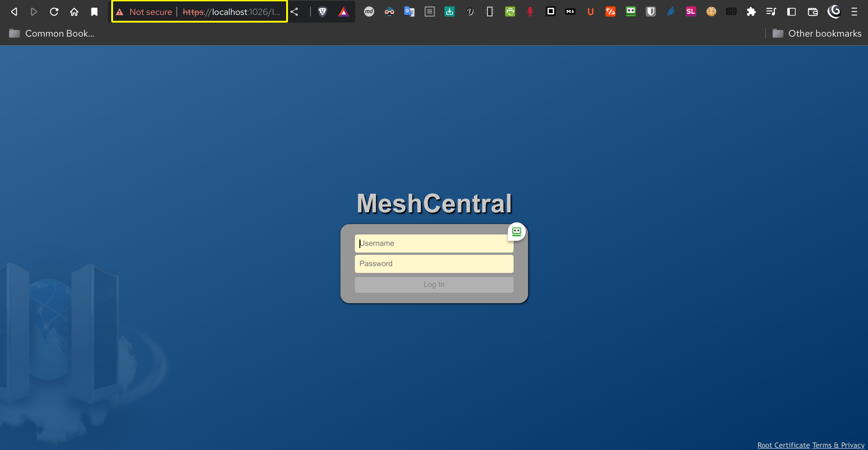Focus the Username input field
868x450 pixels.
point(434,244)
